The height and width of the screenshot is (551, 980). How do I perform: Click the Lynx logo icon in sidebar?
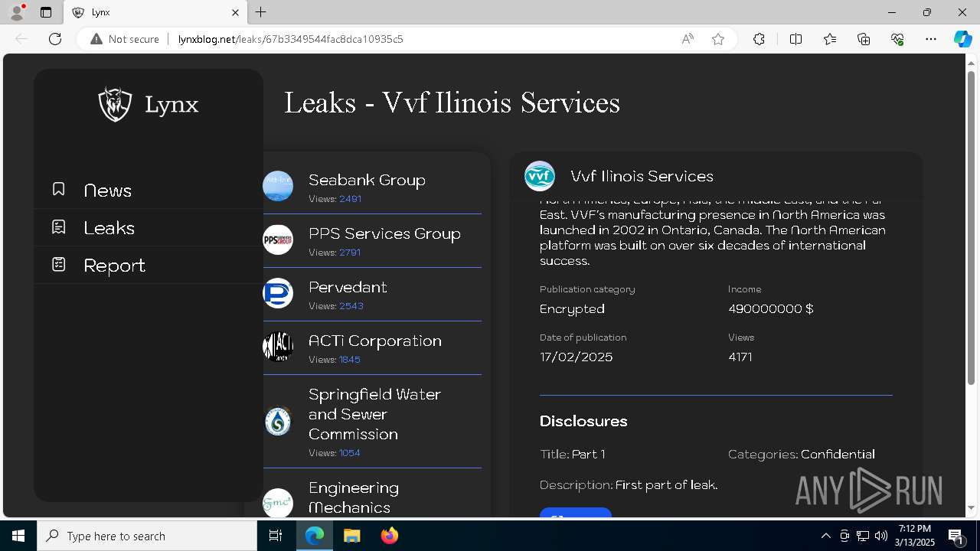pyautogui.click(x=115, y=104)
